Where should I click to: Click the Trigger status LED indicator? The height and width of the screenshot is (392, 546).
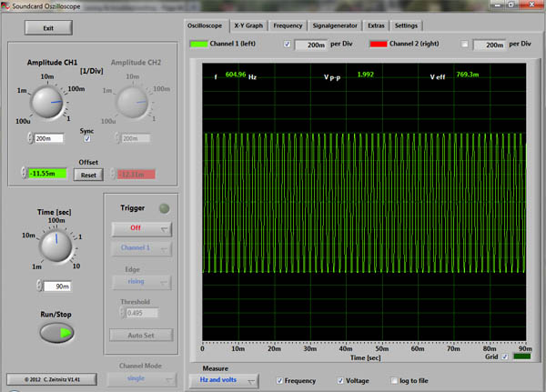point(164,208)
